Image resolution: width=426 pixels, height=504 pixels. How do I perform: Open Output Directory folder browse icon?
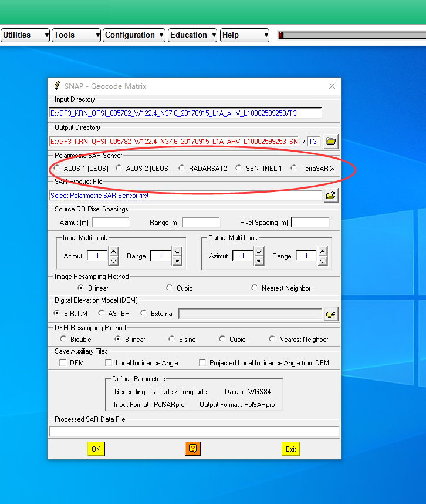331,141
